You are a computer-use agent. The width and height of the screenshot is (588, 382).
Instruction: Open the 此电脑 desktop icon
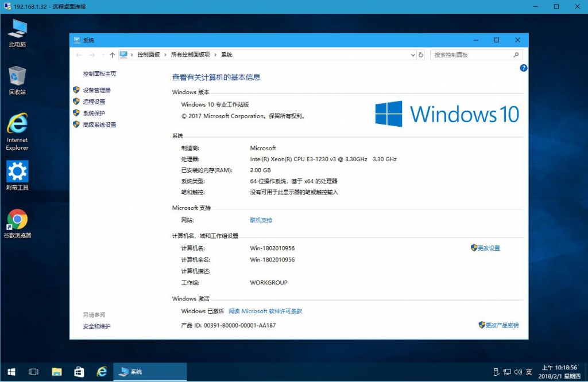(17, 33)
